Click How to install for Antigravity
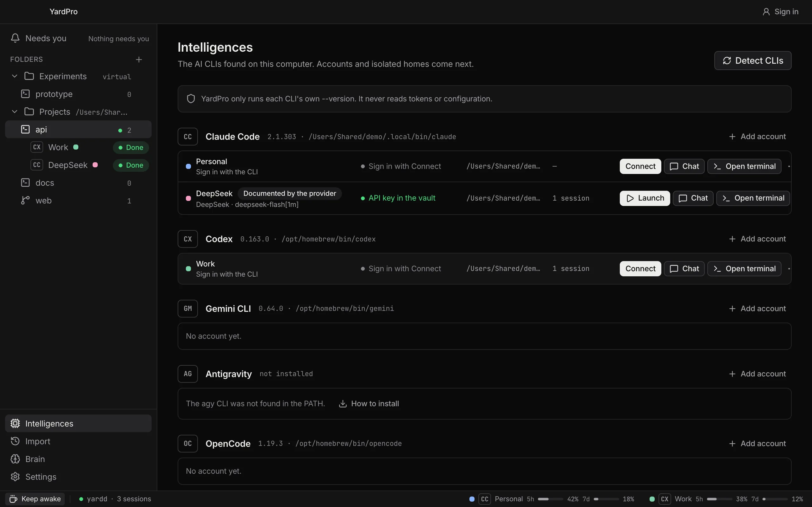 (369, 404)
